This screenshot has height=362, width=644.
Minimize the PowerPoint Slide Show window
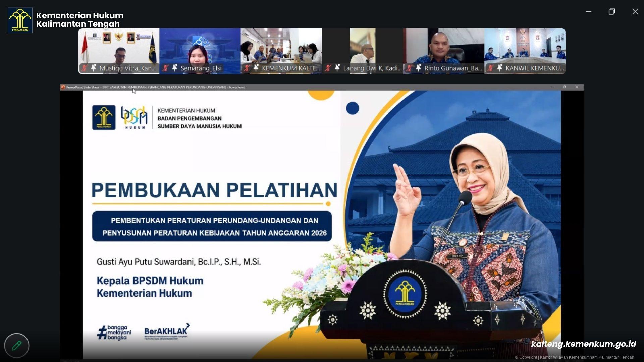(x=552, y=87)
